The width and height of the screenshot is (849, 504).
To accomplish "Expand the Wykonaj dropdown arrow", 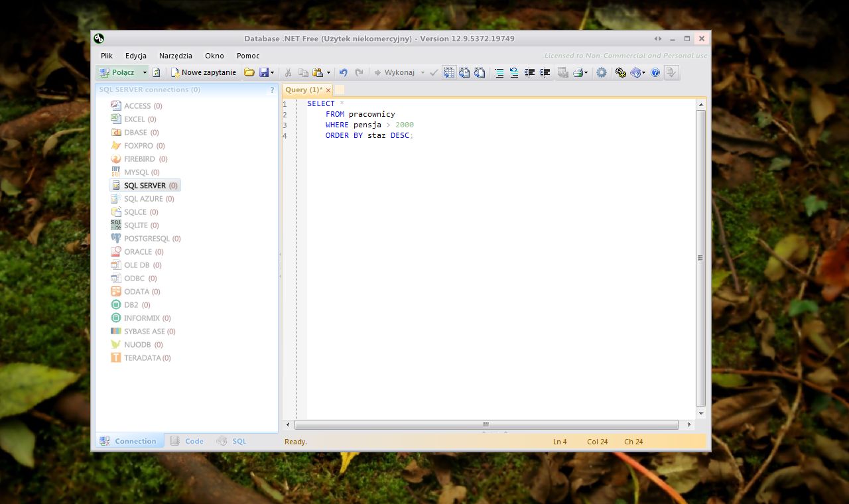I will pos(423,73).
